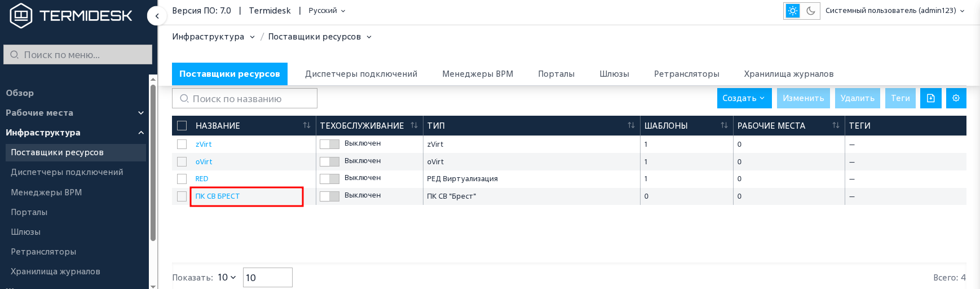Screen dimensions: 980x289
Task: Toggle maintenance switch for zVirt
Action: (329, 144)
